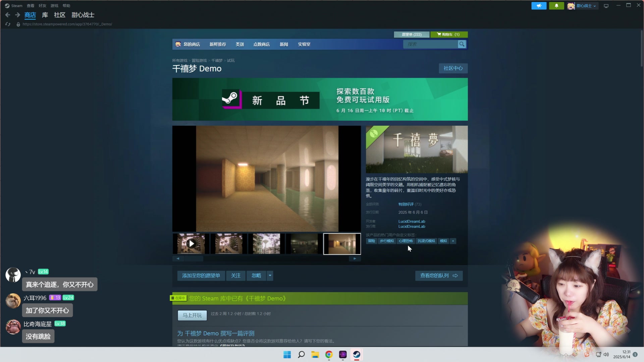The height and width of the screenshot is (362, 644).
Task: Open 点数商店
Action: point(262,44)
